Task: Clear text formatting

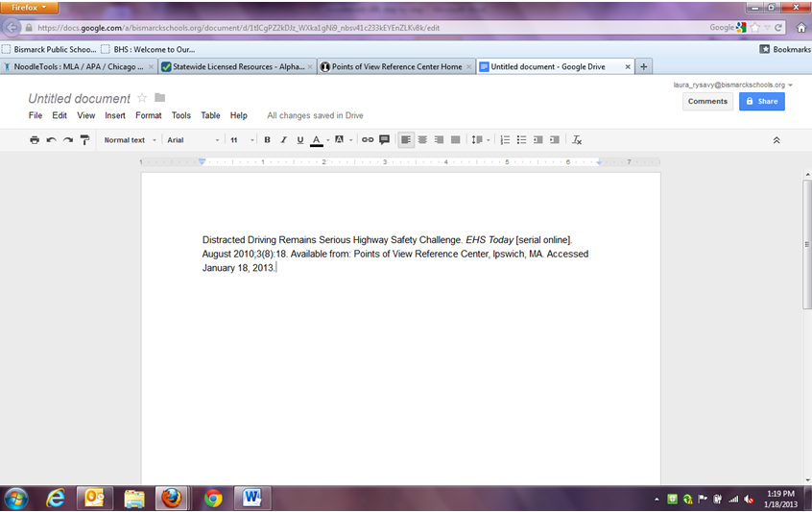Action: click(577, 140)
